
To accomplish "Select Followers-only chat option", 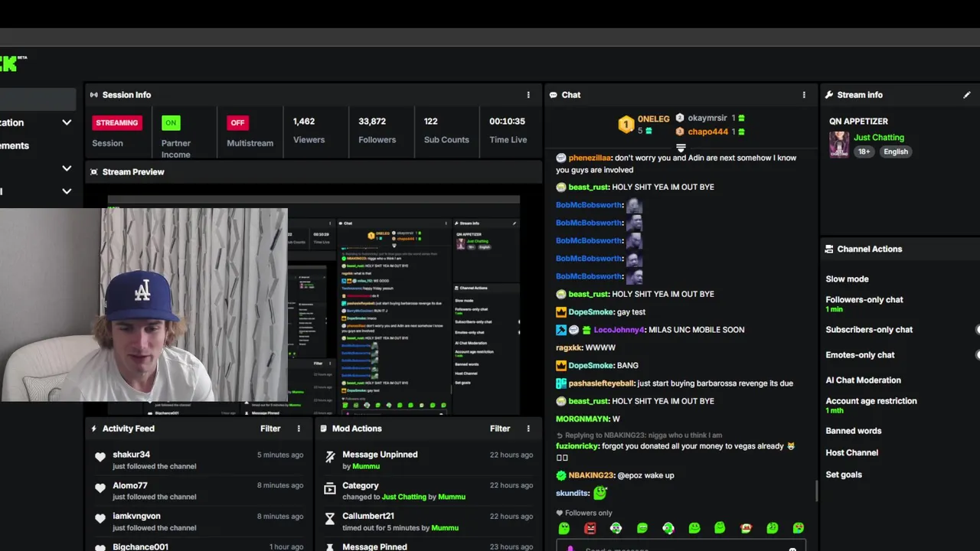I will point(864,300).
